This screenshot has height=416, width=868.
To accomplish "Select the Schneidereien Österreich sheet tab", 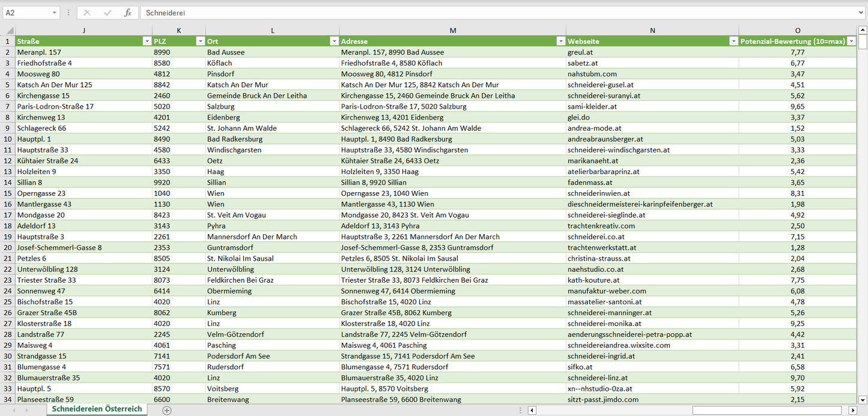I will 97,409.
